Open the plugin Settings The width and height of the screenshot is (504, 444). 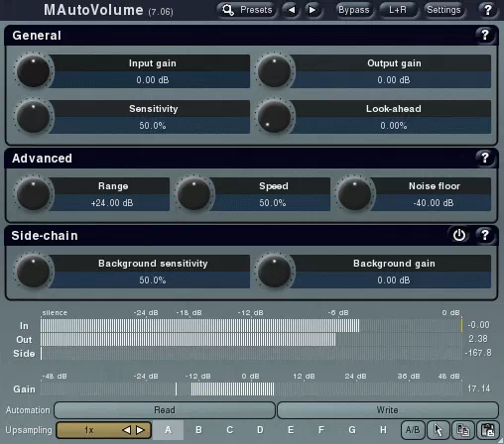[x=443, y=10]
